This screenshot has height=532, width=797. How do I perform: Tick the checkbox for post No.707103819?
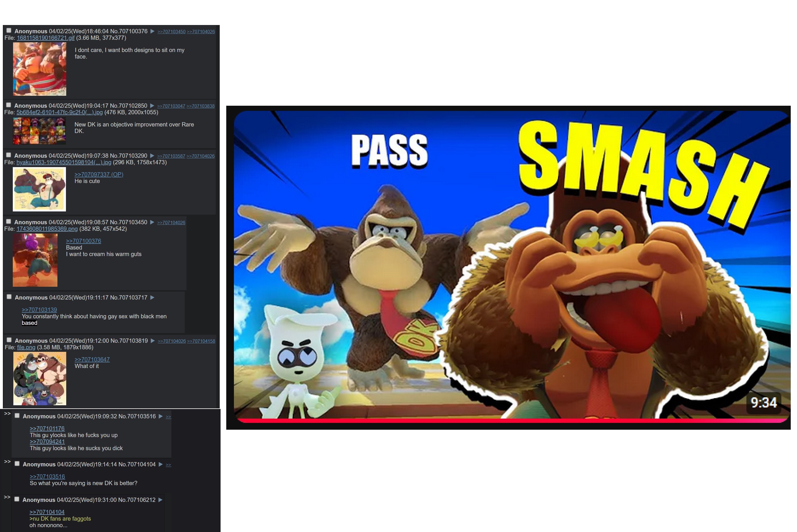pyautogui.click(x=9, y=340)
